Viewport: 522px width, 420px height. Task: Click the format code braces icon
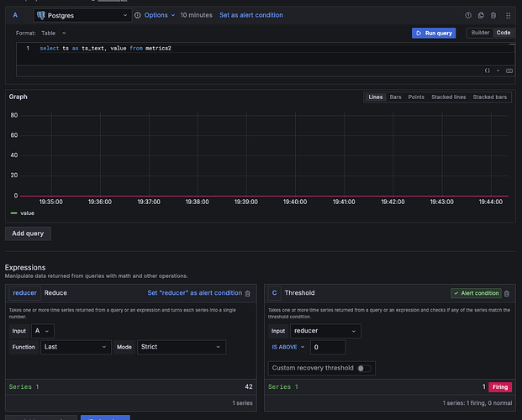tap(488, 71)
